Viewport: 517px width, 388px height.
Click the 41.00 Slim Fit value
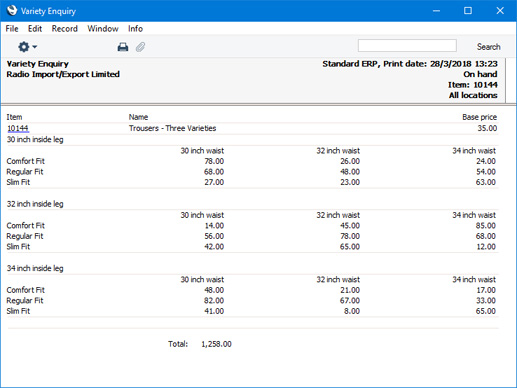click(214, 311)
